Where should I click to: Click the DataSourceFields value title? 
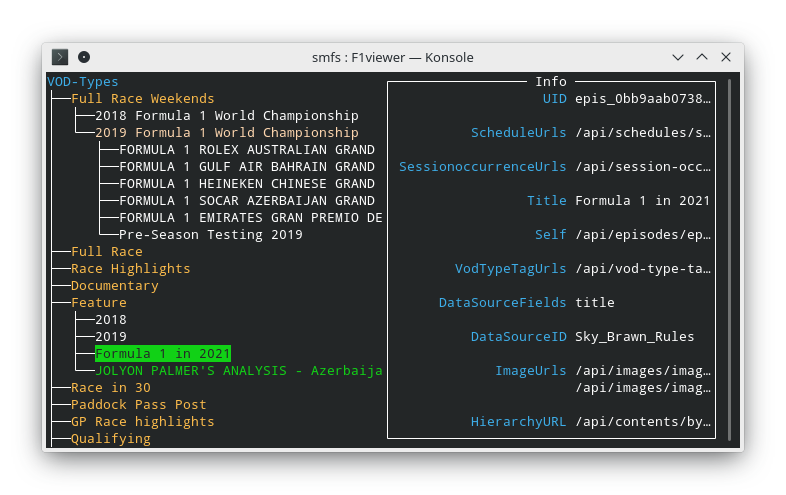point(595,303)
